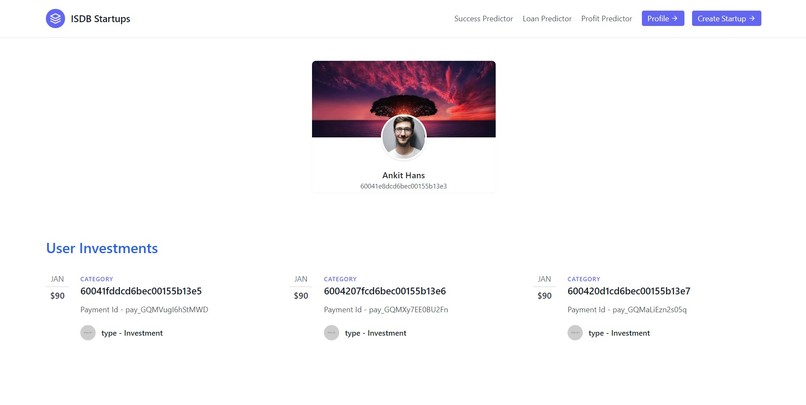
Task: Click the $90 amount beside 600420d1cd6bec00155b13e7
Action: click(545, 296)
